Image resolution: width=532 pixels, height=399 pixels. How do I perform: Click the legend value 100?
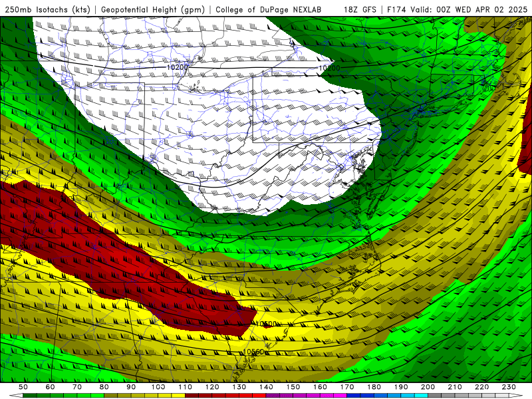158,387
